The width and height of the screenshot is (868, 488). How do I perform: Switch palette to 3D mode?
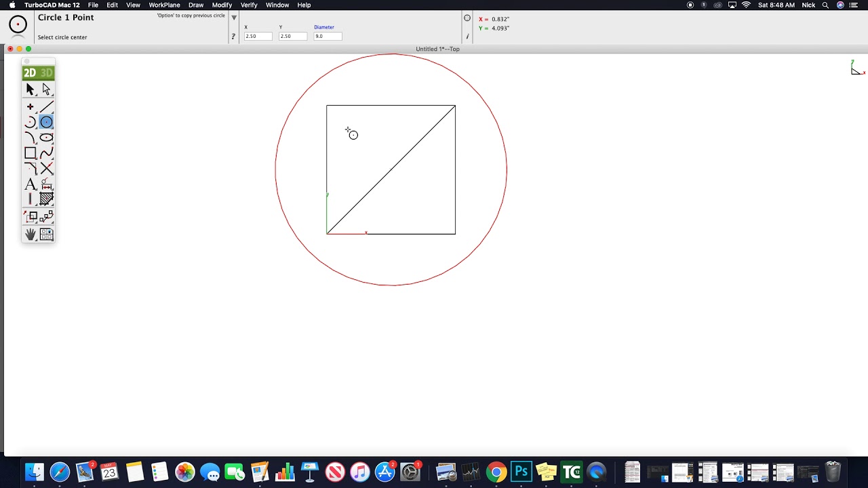click(46, 73)
